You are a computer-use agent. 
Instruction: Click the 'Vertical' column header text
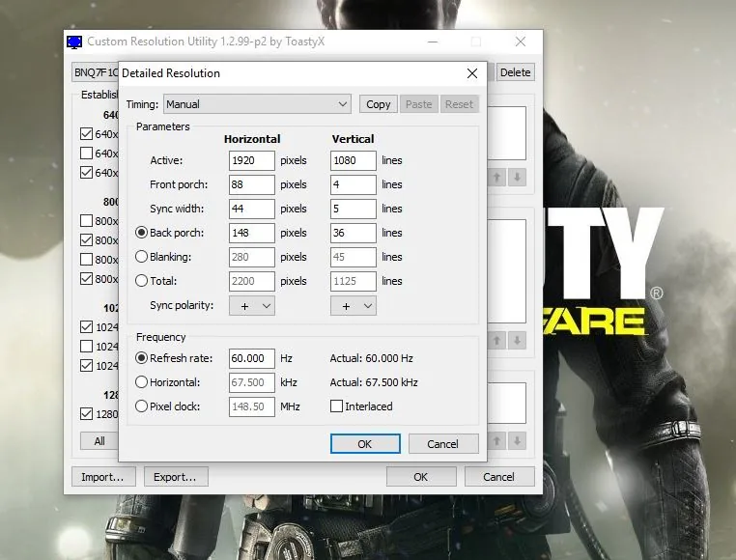pyautogui.click(x=353, y=139)
